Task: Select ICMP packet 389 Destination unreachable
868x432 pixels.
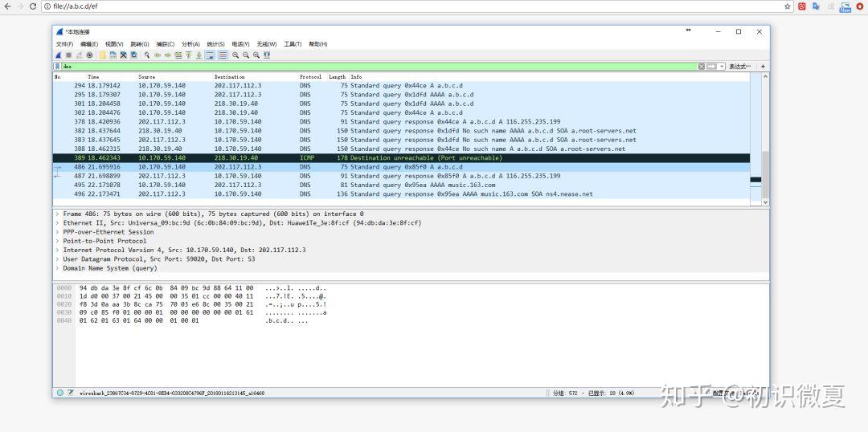Action: [401, 157]
